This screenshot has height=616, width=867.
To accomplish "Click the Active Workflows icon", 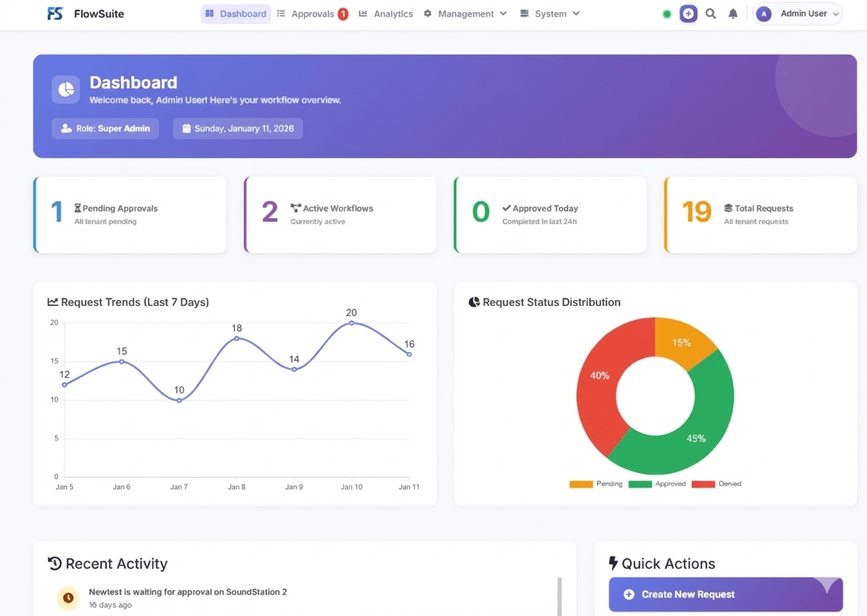I will click(x=295, y=208).
